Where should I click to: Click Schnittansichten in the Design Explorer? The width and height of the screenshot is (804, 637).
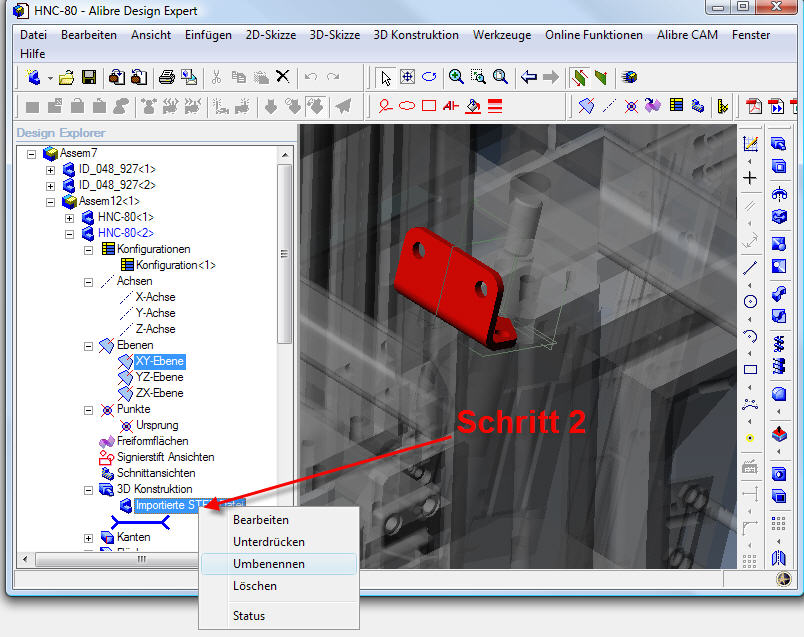pyautogui.click(x=156, y=473)
